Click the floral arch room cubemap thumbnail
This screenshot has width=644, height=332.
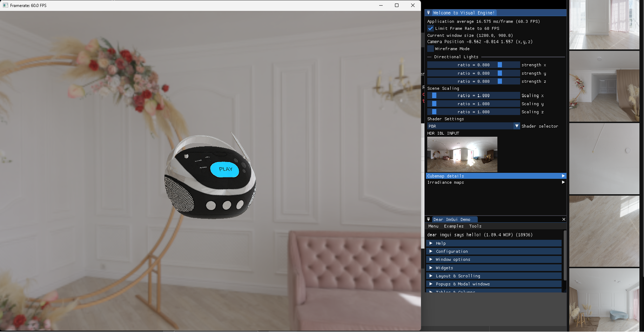[604, 86]
